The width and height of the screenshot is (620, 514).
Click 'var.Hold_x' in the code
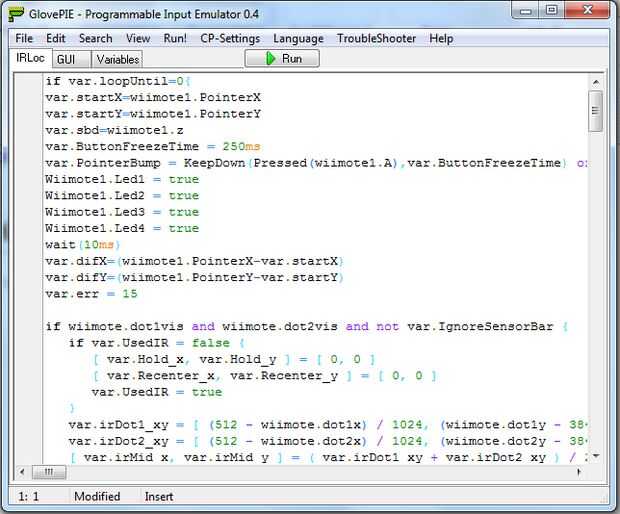point(146,359)
